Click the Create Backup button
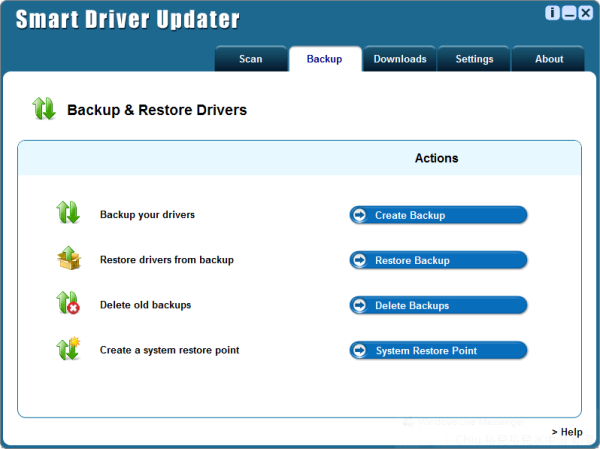600x449 pixels. tap(439, 215)
